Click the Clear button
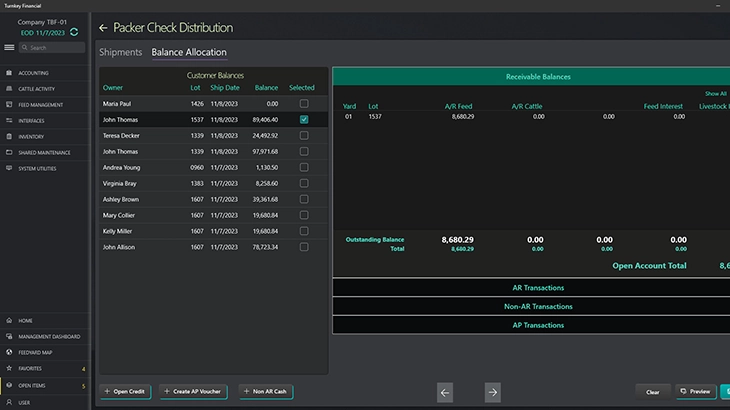The image size is (730, 410). [653, 392]
